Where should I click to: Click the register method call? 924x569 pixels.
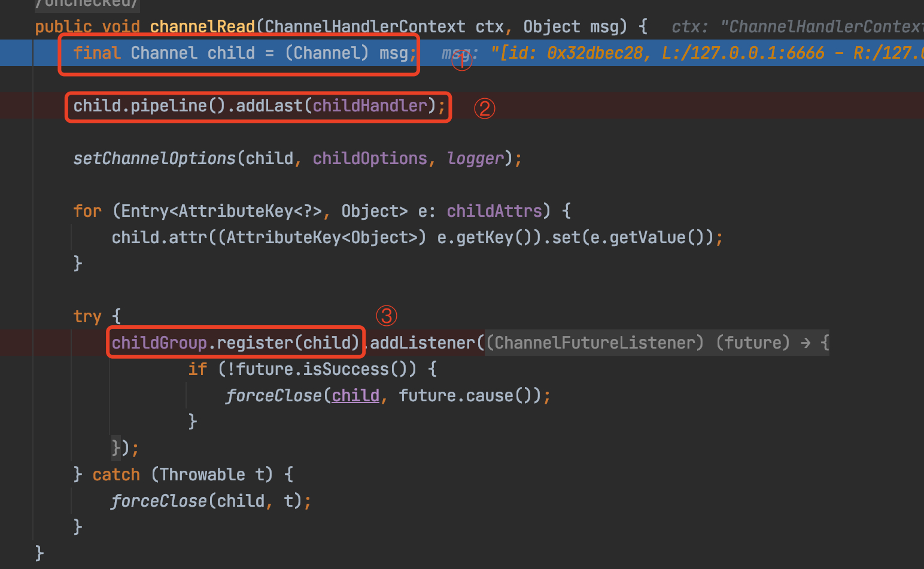click(255, 343)
